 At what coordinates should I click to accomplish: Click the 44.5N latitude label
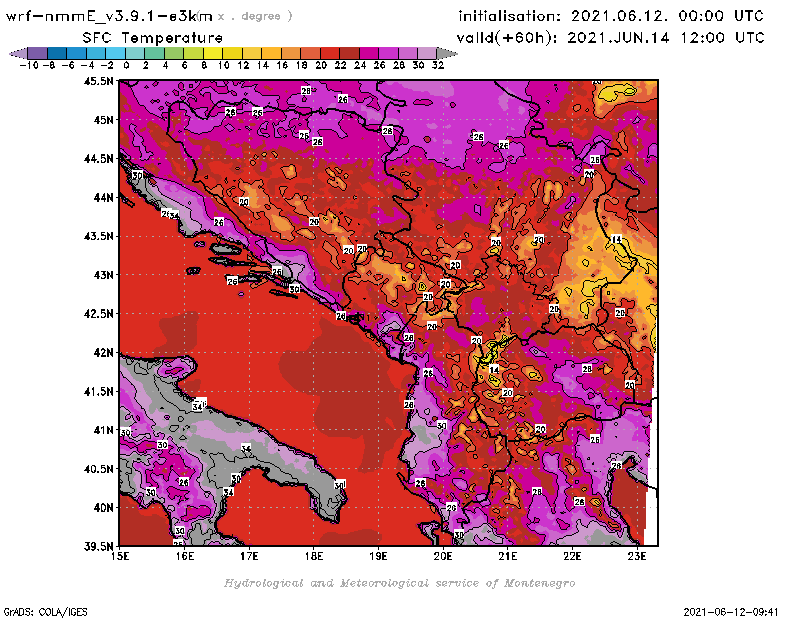coord(98,159)
